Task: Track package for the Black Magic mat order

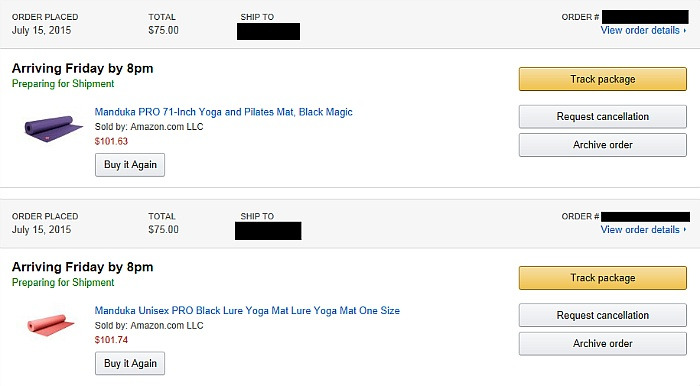Action: 603,79
